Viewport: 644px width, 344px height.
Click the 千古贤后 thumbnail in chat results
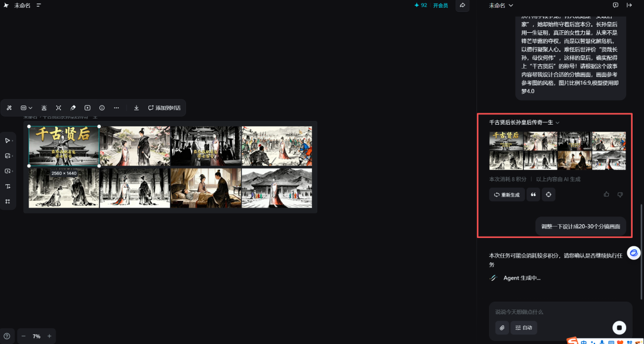tap(506, 141)
